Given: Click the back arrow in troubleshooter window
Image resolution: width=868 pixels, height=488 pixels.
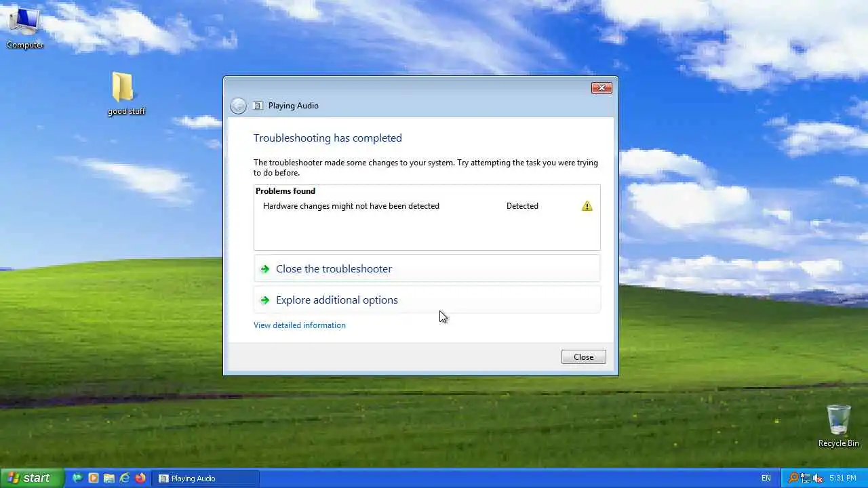Looking at the screenshot, I should coord(238,106).
